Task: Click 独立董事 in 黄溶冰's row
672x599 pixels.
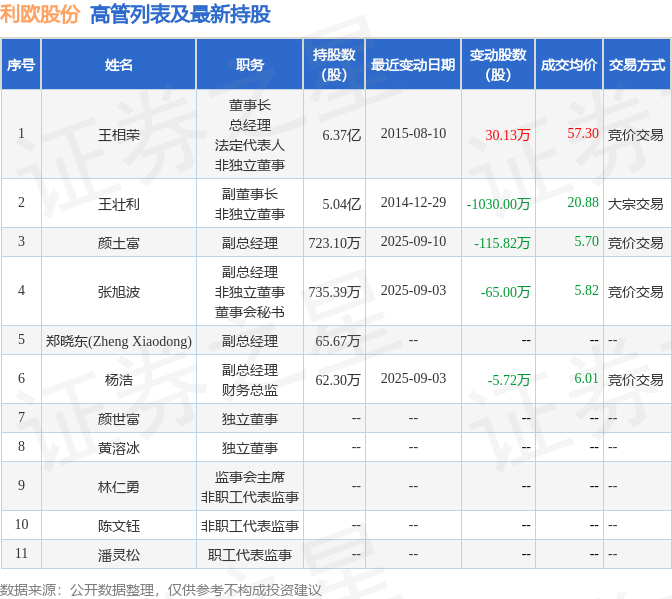Action: (249, 448)
